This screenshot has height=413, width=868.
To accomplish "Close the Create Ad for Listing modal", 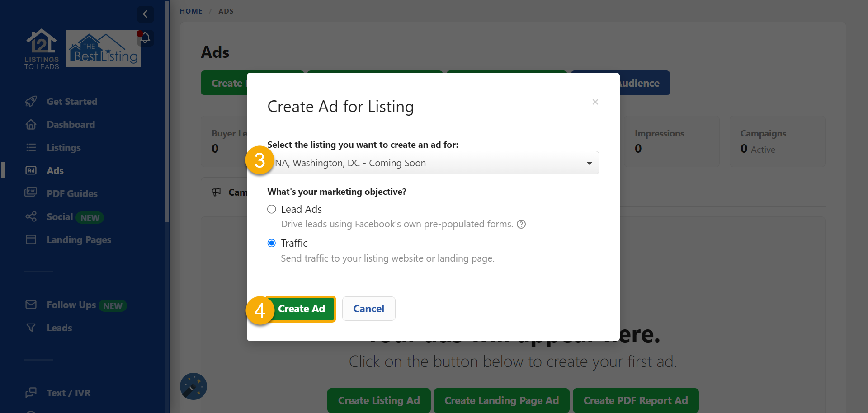I will 595,102.
